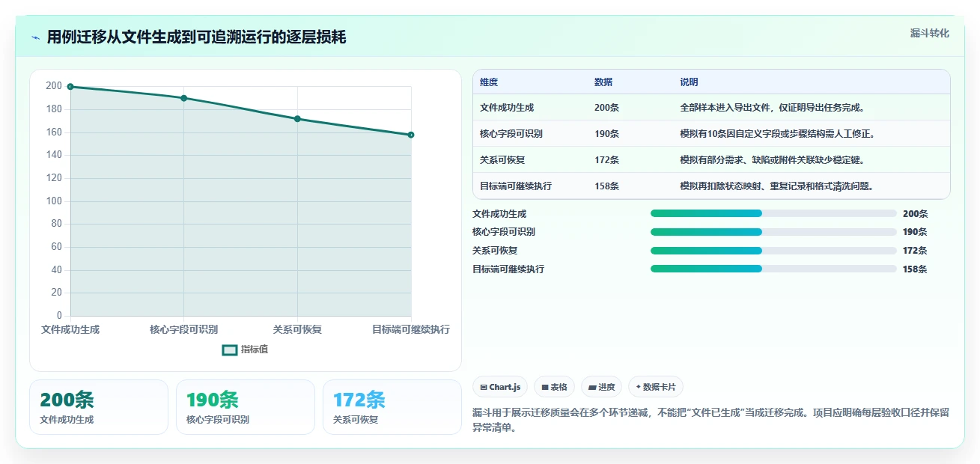Open the 200条 文件成功生成 data card
This screenshot has height=464, width=980.
99,407
